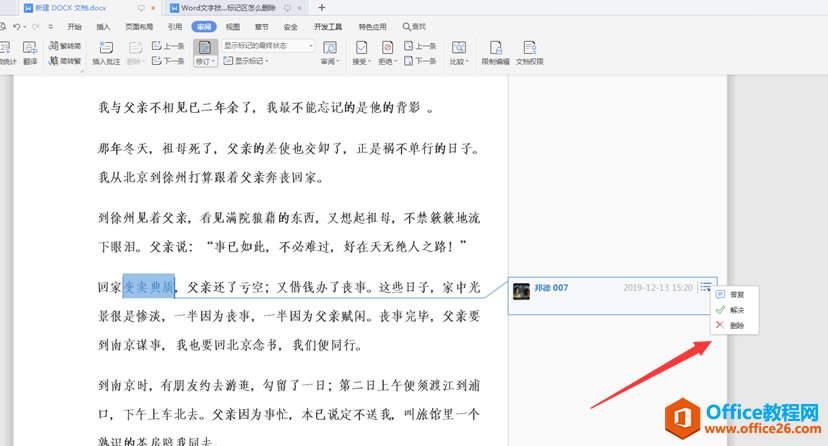The height and width of the screenshot is (446, 828).
Task: Expand the 接受 dropdown arrow
Action: [369, 62]
